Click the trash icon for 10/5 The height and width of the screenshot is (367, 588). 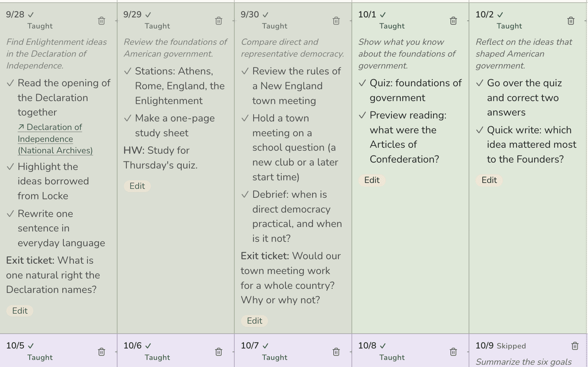102,352
